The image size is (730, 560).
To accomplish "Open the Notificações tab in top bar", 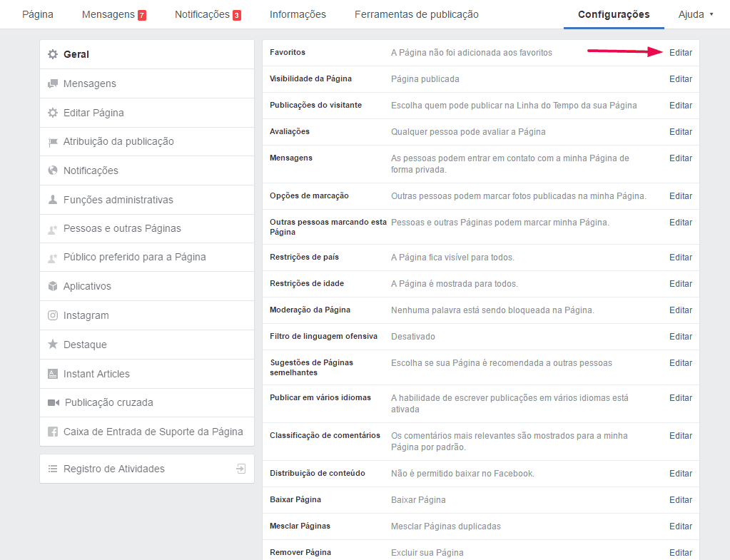I will (x=208, y=14).
